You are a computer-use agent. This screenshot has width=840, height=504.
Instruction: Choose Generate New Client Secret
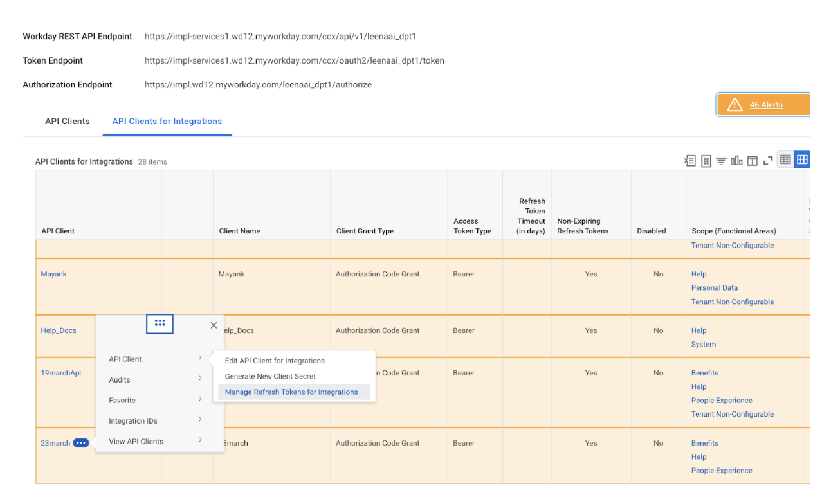point(270,377)
